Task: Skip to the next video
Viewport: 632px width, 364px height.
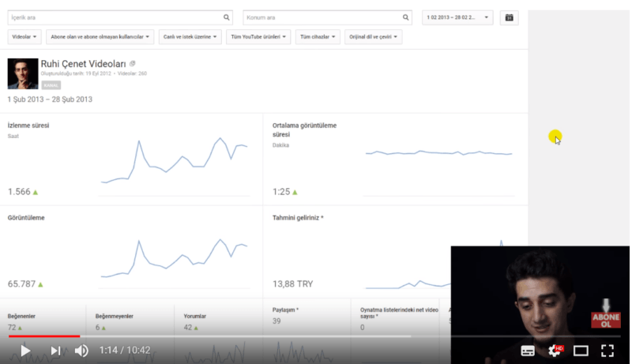Action: [x=55, y=351]
